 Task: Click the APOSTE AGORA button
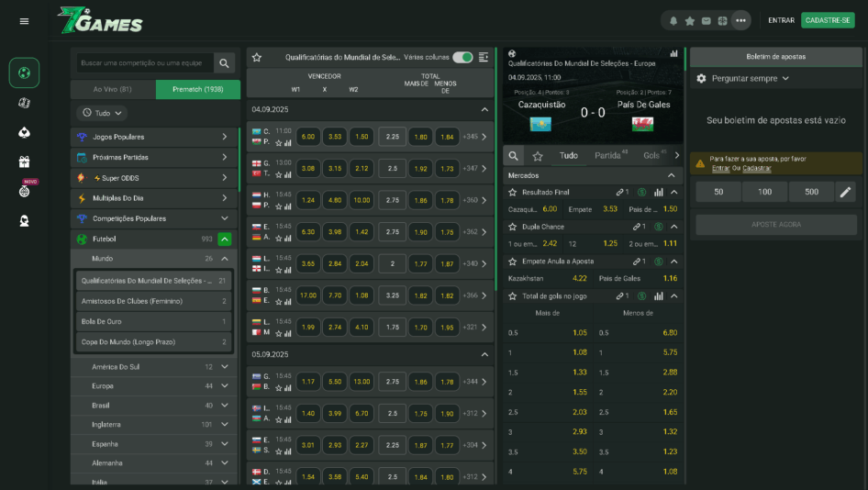pos(776,225)
